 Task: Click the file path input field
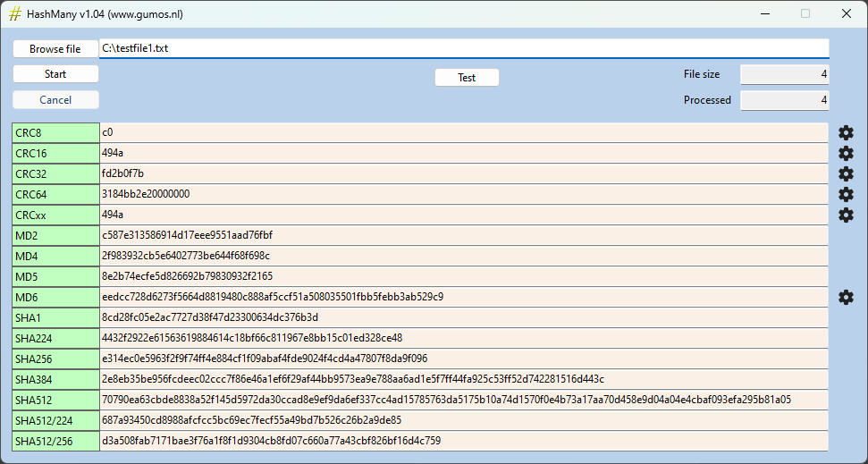pos(463,48)
